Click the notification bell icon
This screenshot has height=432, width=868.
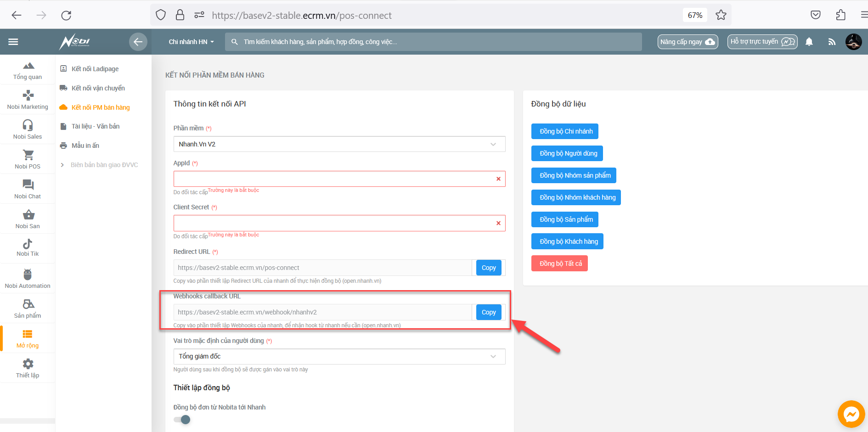point(809,42)
